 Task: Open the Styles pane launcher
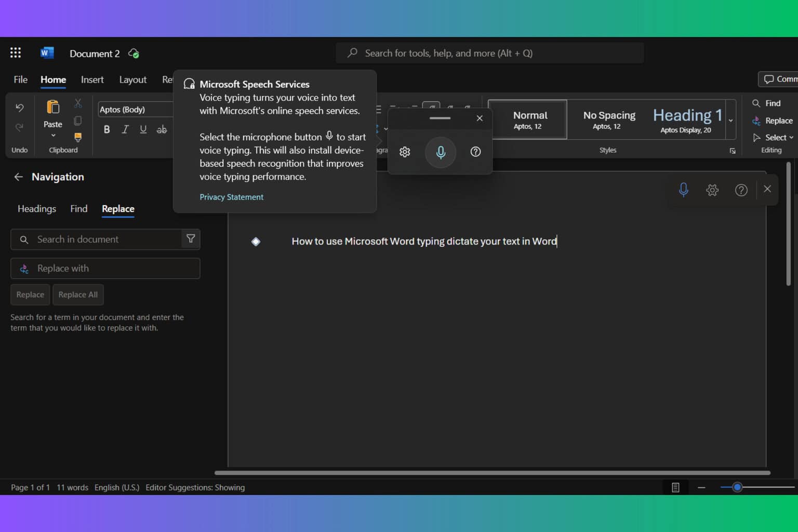tap(733, 151)
